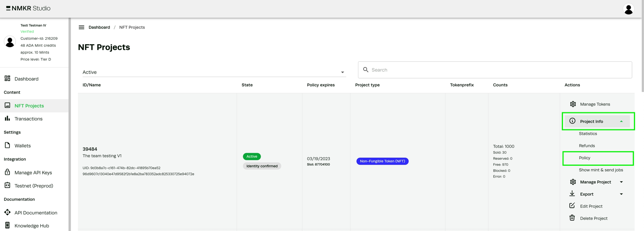Image resolution: width=644 pixels, height=231 pixels.
Task: Open Transactions in the sidebar
Action: tap(29, 119)
